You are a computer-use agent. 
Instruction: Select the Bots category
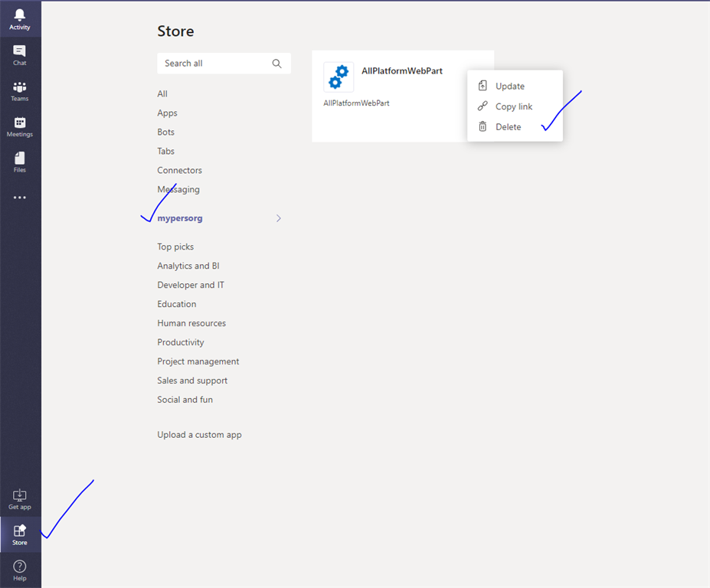coord(165,132)
